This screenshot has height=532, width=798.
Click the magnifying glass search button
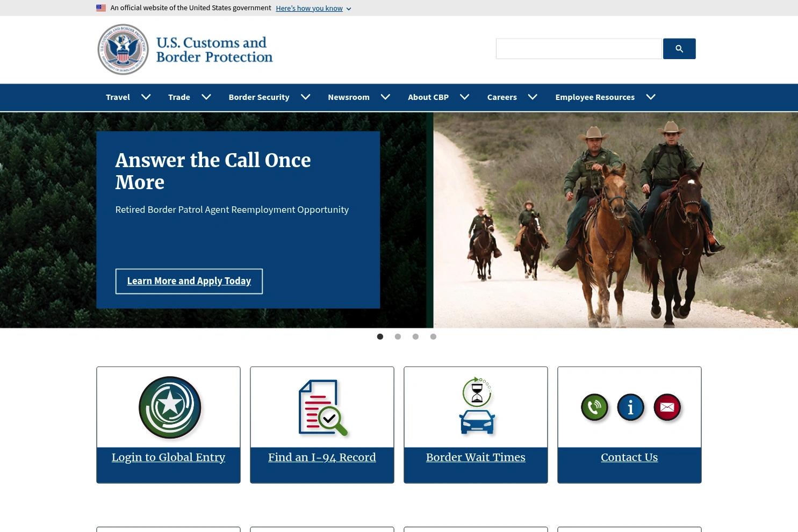pos(679,49)
